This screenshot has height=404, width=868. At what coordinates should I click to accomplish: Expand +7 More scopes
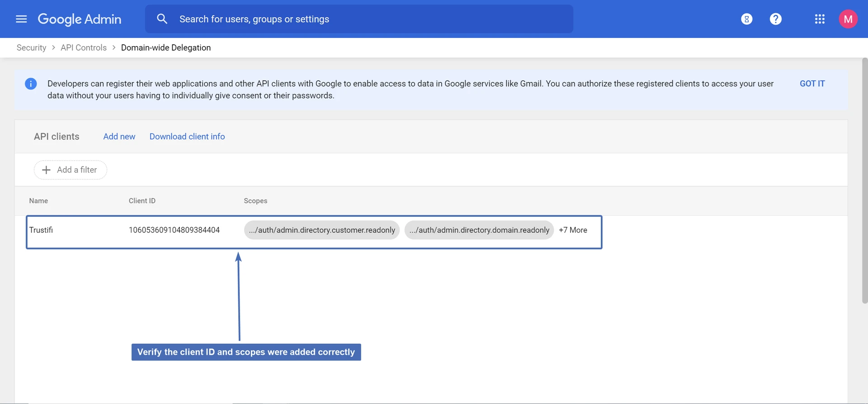[x=573, y=230]
